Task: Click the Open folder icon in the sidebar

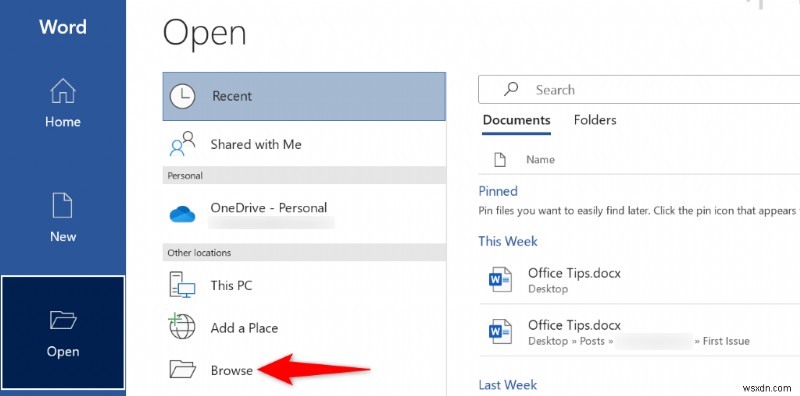Action: coord(63,320)
